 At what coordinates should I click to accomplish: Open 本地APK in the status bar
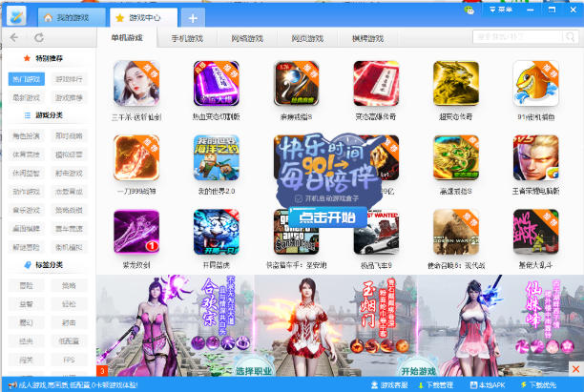point(488,385)
